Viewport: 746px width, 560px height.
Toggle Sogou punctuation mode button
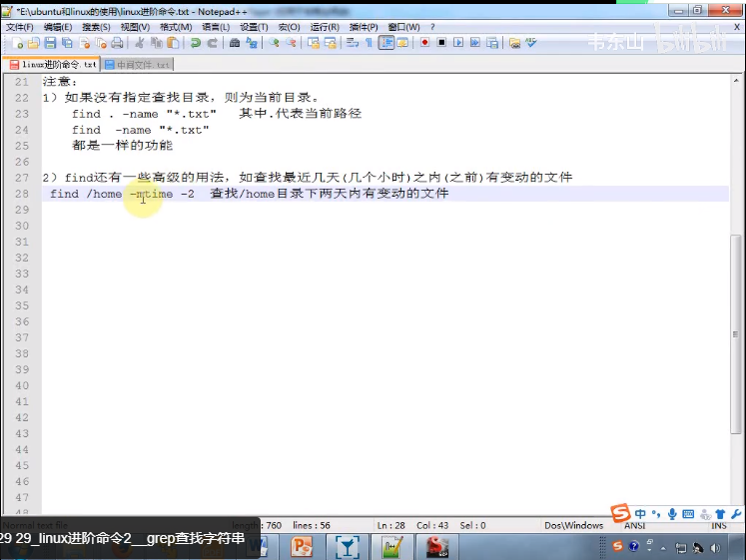click(656, 514)
